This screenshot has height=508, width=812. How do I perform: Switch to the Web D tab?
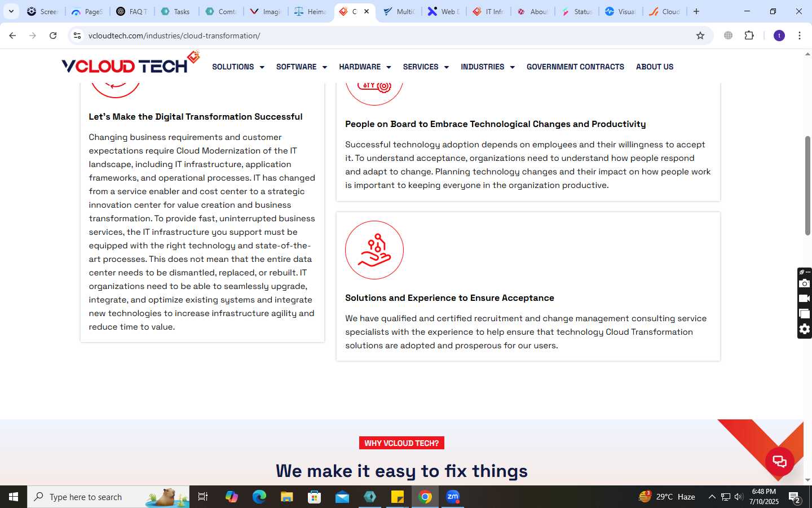pos(444,11)
